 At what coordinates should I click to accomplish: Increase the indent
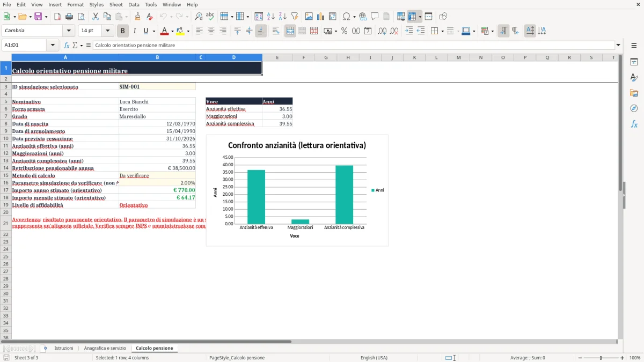point(409,31)
